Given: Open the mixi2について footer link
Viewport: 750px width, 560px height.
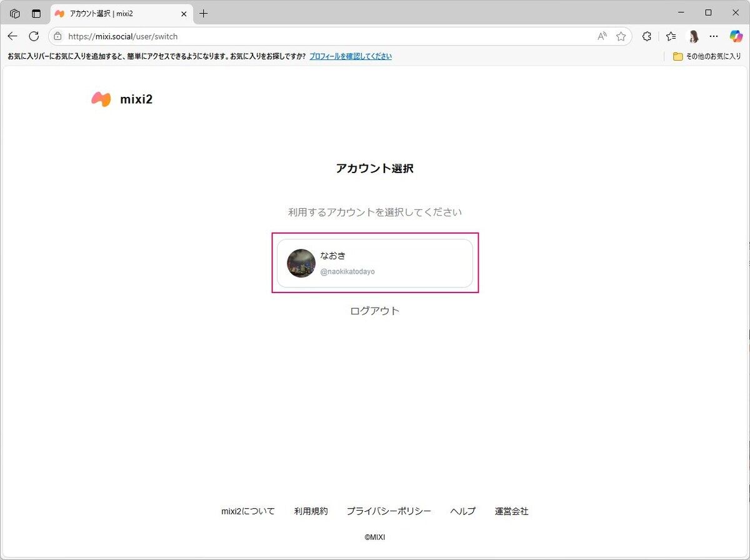Looking at the screenshot, I should click(248, 511).
